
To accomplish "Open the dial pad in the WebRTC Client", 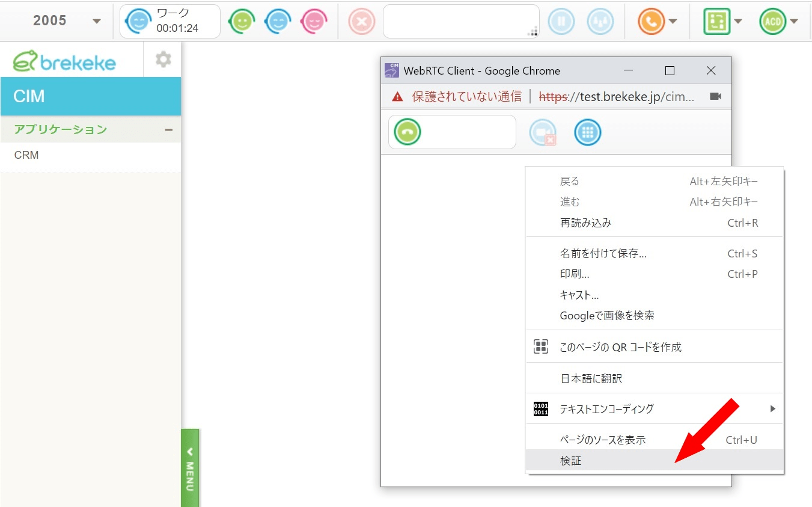I will pos(587,132).
